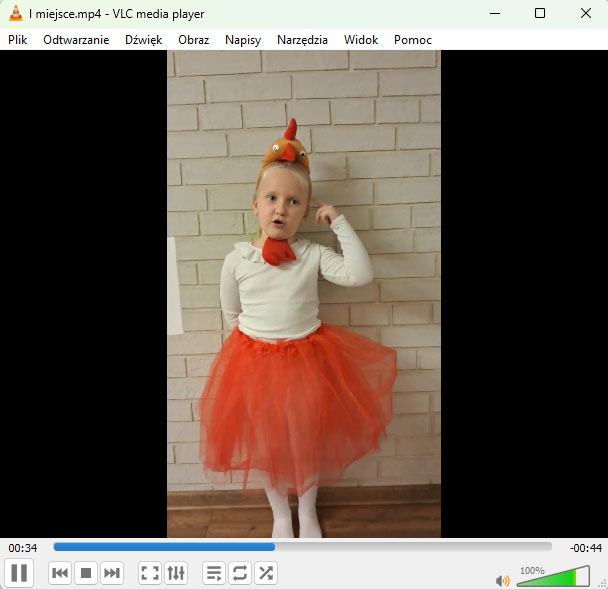The width and height of the screenshot is (608, 589).
Task: Stop playback with the stop button
Action: point(86,573)
